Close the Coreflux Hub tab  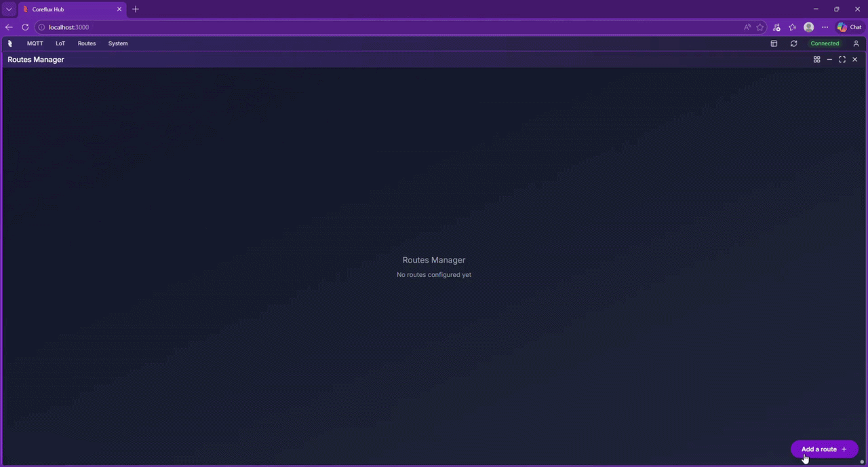119,10
